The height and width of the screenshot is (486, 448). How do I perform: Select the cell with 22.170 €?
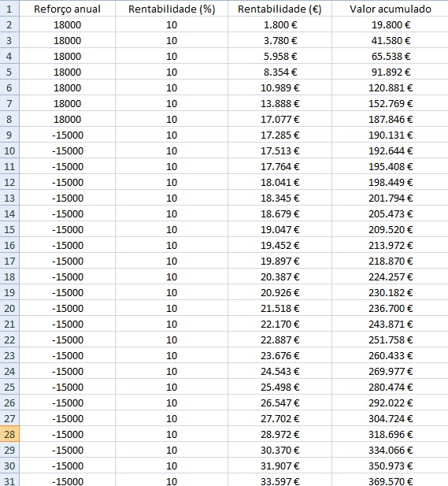click(x=280, y=324)
